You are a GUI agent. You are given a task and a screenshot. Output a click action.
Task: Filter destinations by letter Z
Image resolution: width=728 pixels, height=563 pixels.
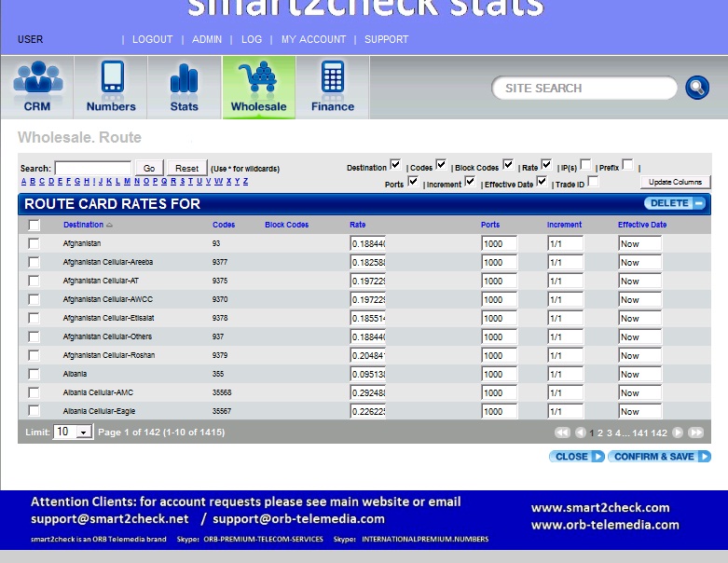point(245,182)
